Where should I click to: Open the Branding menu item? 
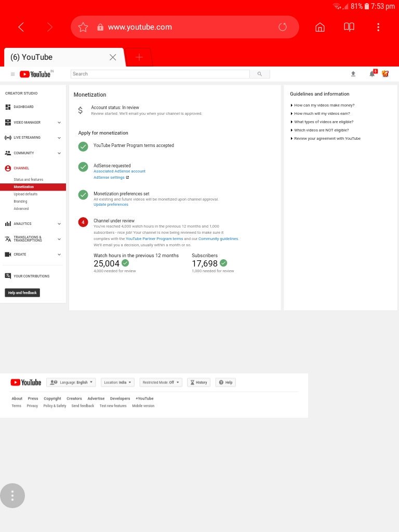pyautogui.click(x=20, y=202)
